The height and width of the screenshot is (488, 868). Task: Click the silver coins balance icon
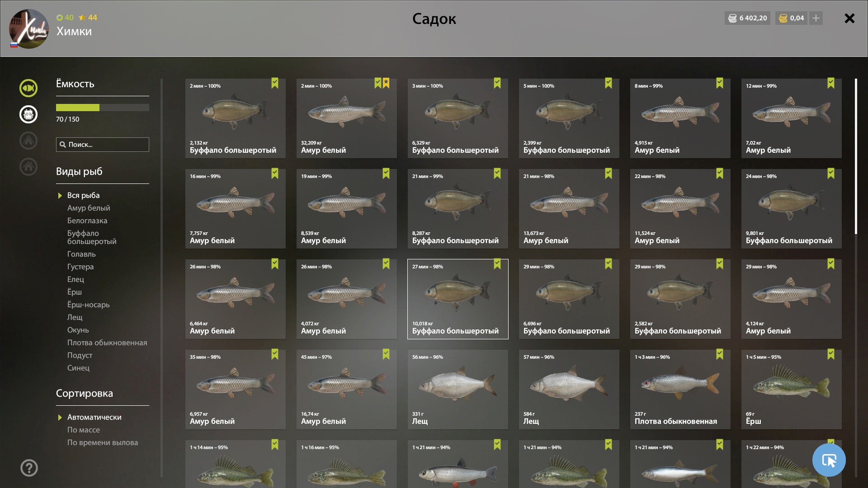click(732, 18)
